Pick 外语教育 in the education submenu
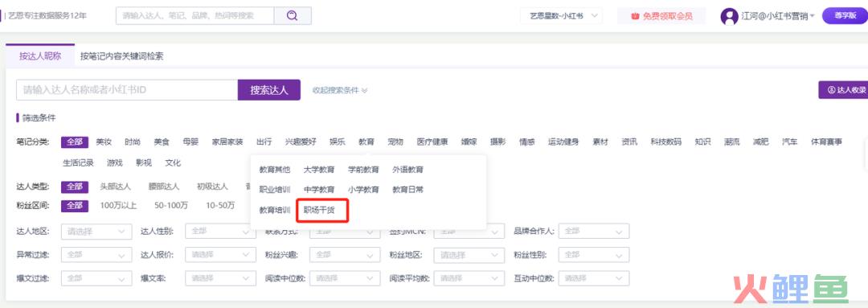Viewport: 868px width, 308px height. (408, 170)
